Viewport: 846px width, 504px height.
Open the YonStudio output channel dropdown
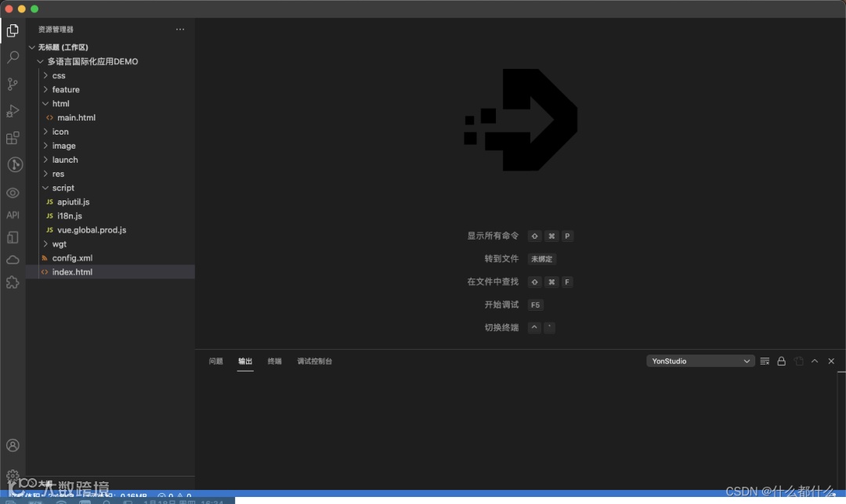[700, 361]
